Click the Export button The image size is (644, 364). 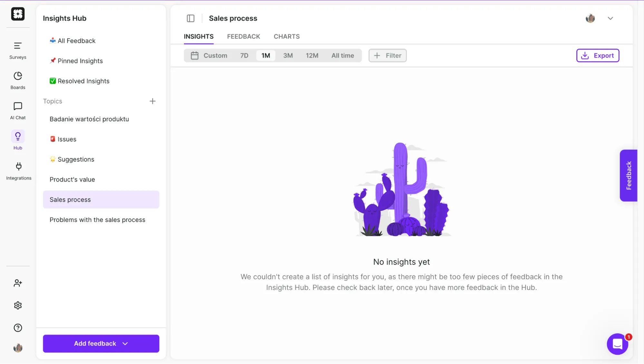[597, 55]
